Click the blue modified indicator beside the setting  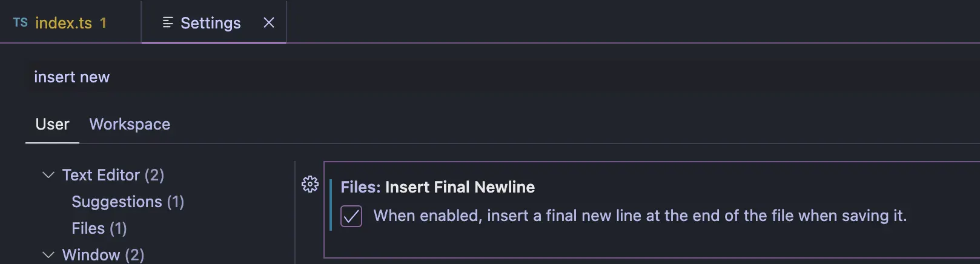coord(331,205)
